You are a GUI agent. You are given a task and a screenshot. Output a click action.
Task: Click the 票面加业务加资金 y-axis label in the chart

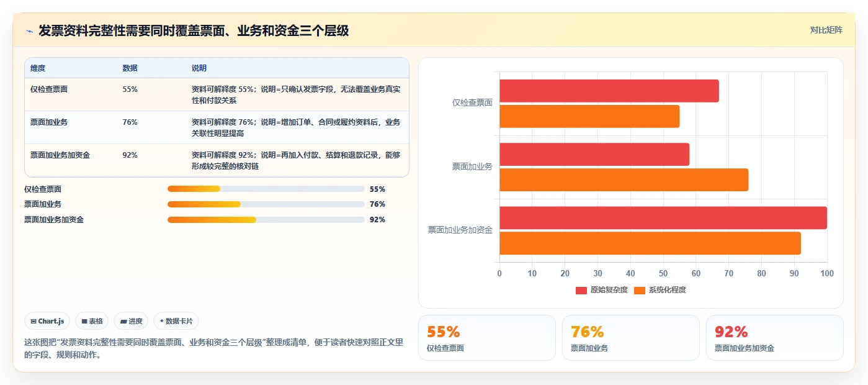[460, 230]
